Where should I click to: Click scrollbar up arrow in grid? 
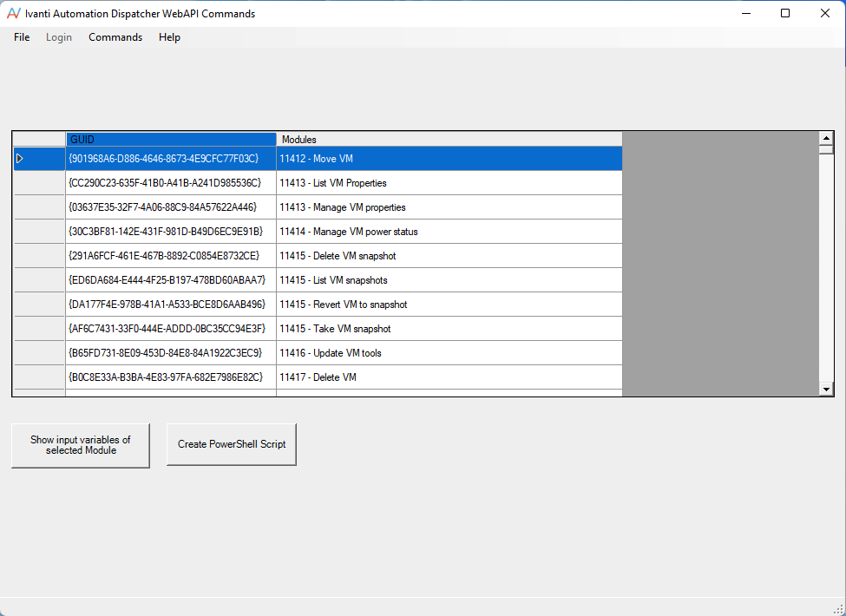[x=826, y=138]
